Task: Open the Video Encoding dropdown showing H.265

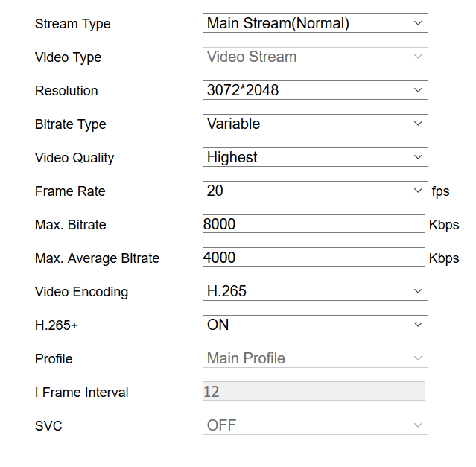Action: (315, 291)
